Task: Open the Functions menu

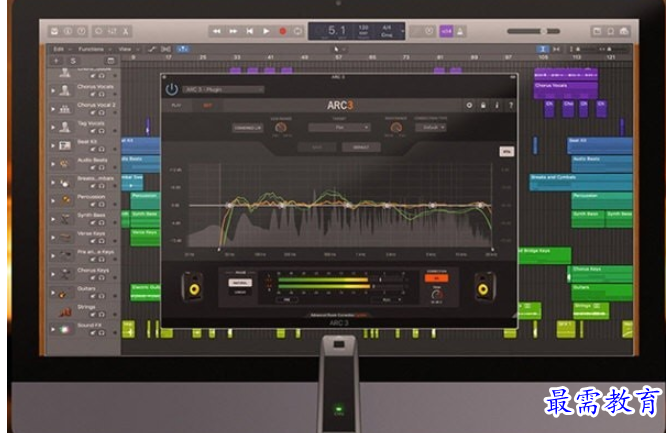Action: pos(94,49)
